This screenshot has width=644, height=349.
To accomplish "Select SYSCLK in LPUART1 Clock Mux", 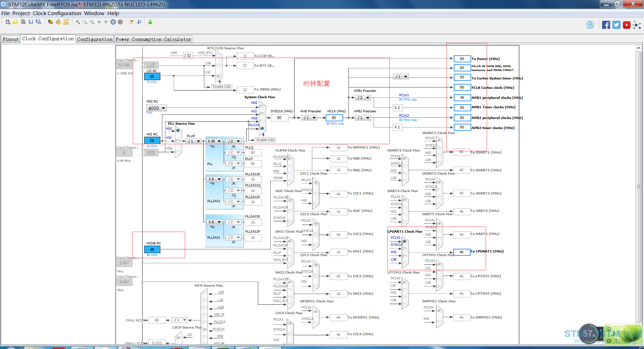I will coord(405,248).
